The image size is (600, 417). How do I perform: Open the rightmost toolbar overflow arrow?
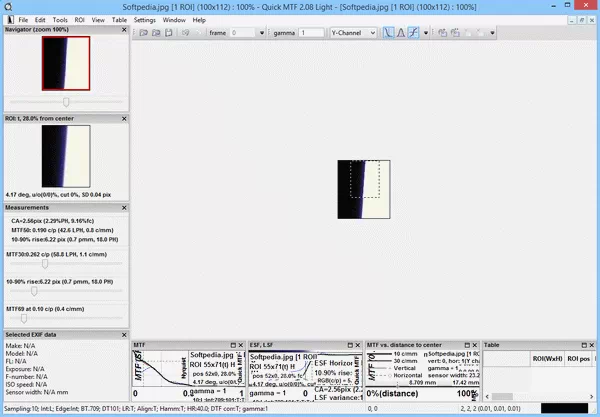click(x=492, y=33)
